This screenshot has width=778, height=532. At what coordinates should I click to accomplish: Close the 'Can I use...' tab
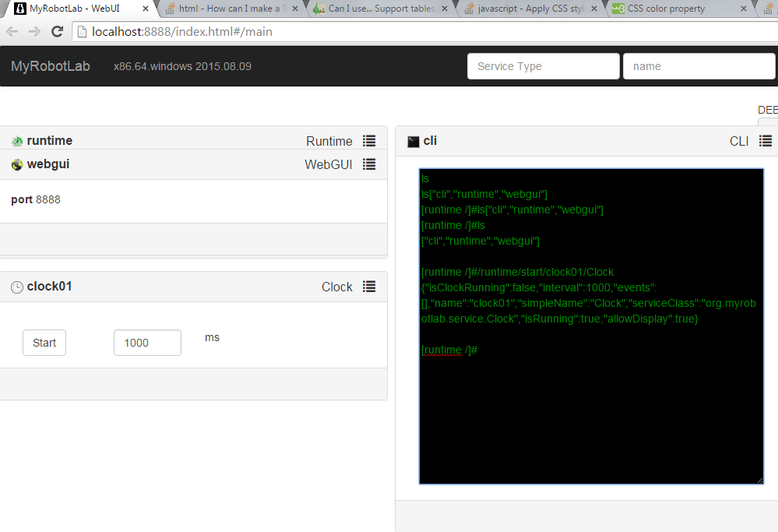[445, 9]
